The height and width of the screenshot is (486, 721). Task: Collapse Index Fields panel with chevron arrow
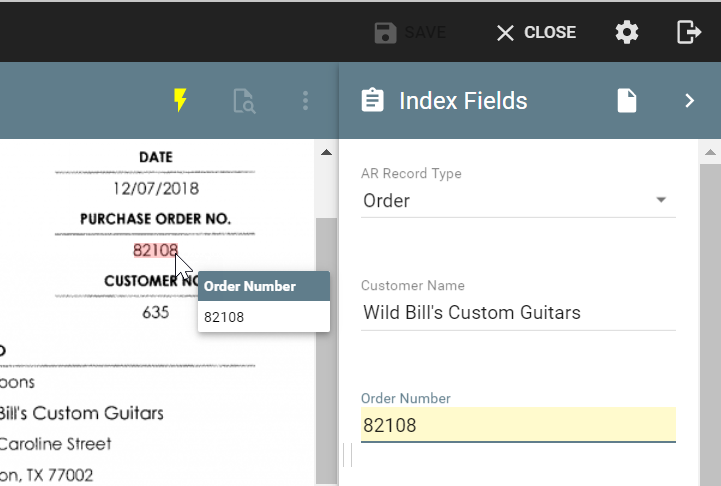pos(689,101)
